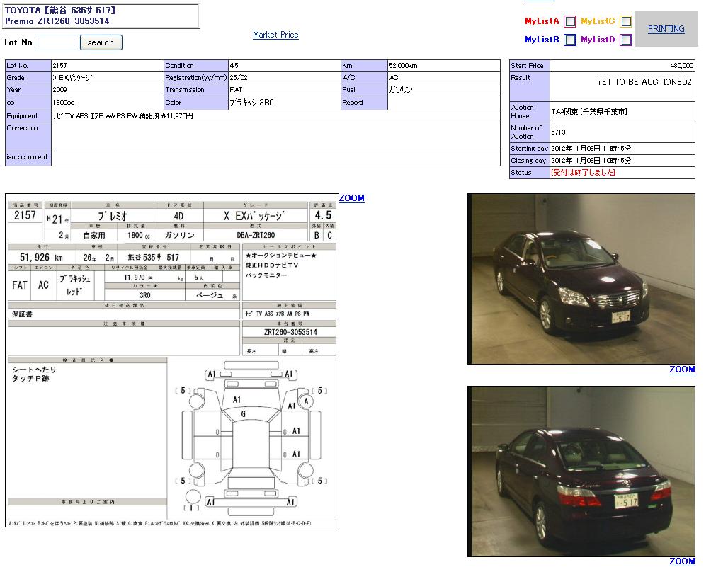The image size is (728, 572).
Task: Click the Equipment row text
Action: (x=123, y=115)
